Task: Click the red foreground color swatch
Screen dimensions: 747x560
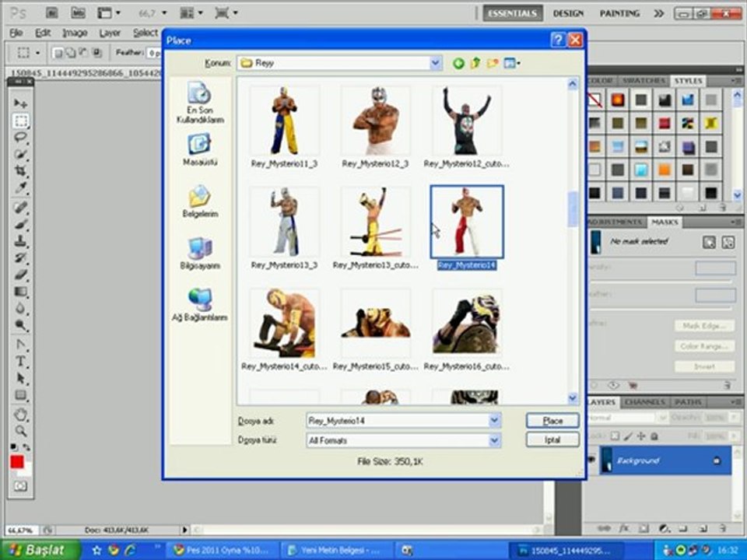Action: pyautogui.click(x=17, y=462)
